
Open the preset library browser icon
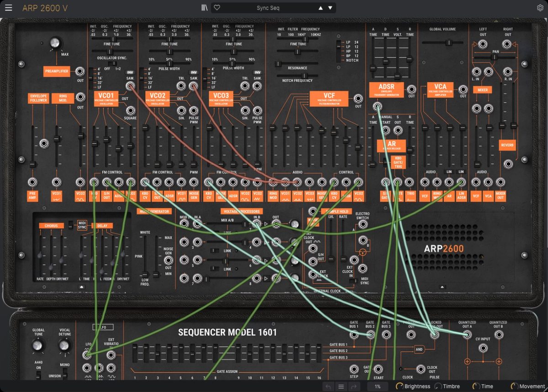coord(205,8)
